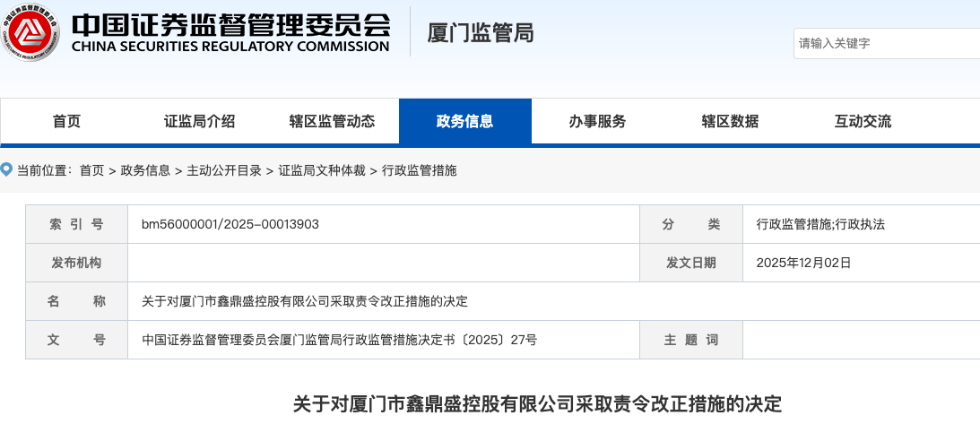The height and width of the screenshot is (424, 980).
Task: Click the 文号 label cell
Action: 76,341
